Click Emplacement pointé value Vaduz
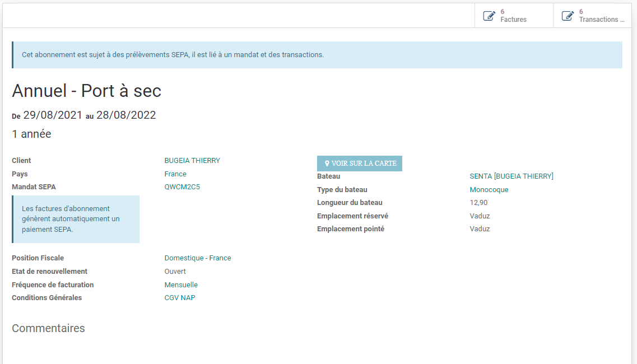 (480, 228)
